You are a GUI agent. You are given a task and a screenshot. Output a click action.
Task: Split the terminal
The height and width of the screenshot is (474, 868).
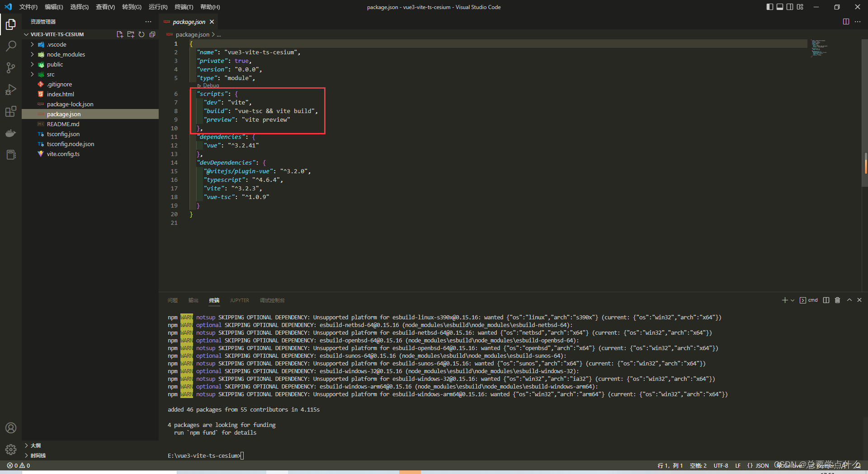click(826, 300)
